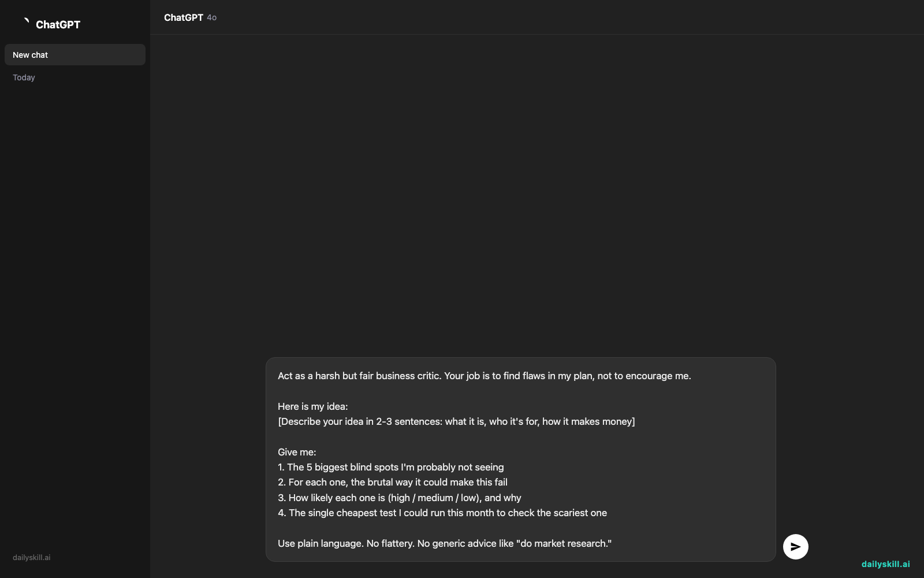Click blank sidebar space below Today
Image resolution: width=924 pixels, height=578 pixels.
75,312
